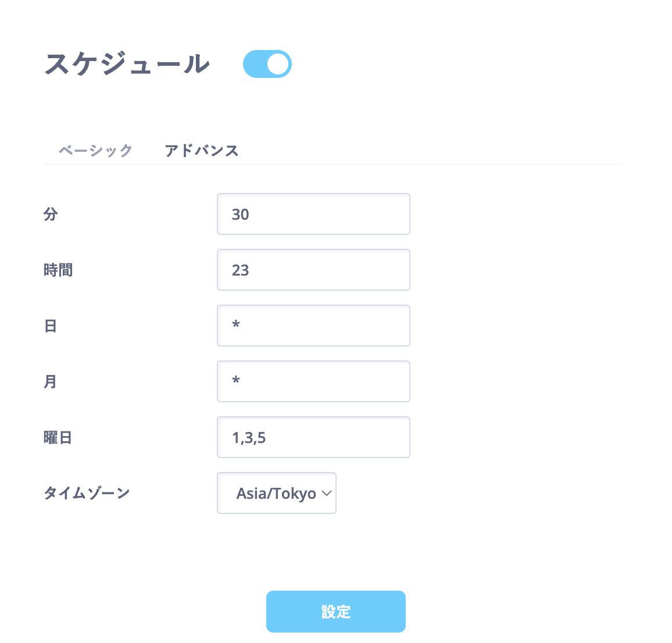Click the 分 label
This screenshot has height=643, width=672.
[50, 214]
